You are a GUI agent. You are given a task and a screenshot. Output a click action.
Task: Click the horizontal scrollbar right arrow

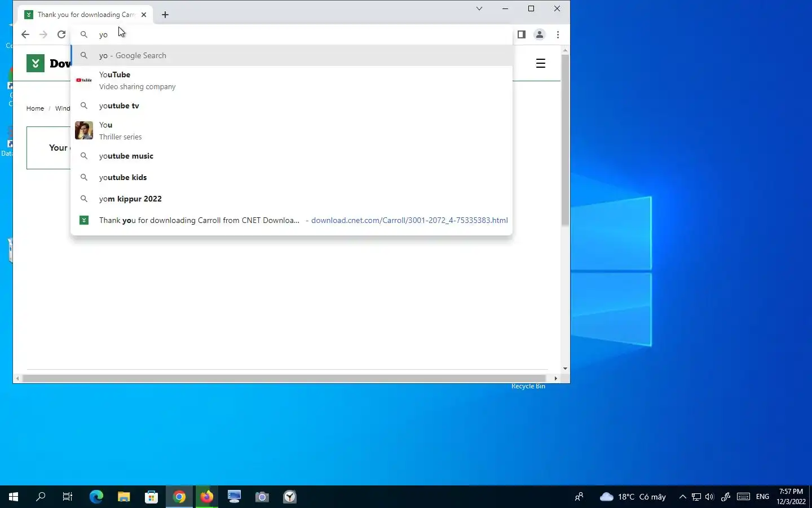[x=555, y=378]
